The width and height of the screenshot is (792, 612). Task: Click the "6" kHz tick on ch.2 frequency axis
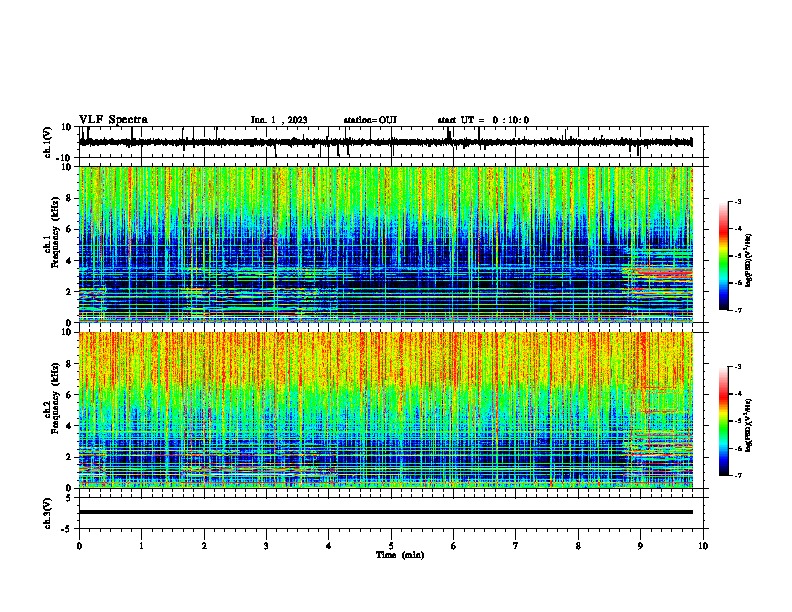tap(69, 395)
